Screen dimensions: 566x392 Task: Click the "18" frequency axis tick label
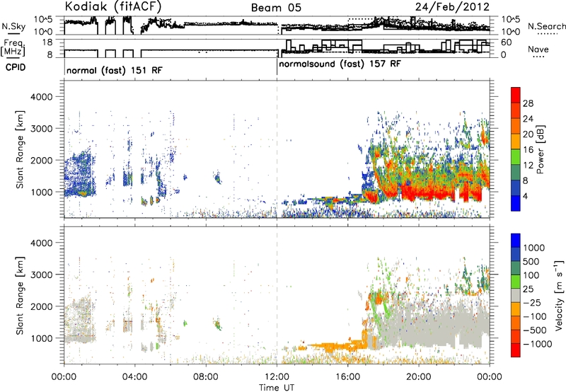click(47, 42)
